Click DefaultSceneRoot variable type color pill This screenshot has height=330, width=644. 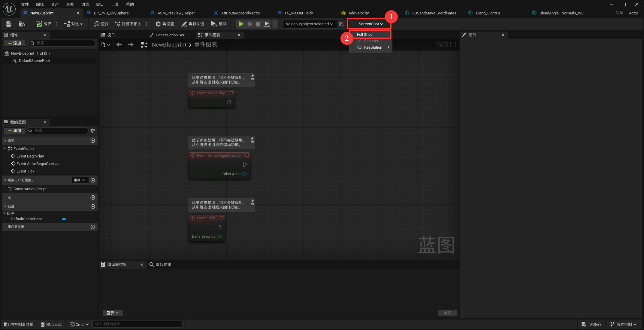tap(64, 219)
